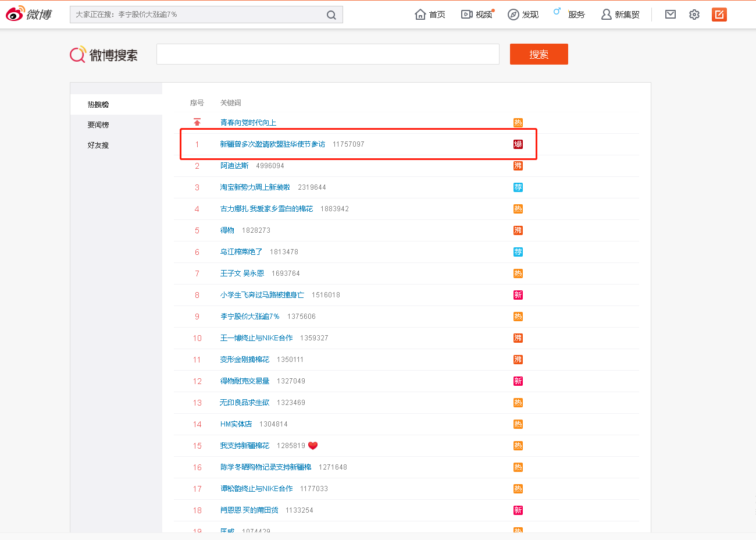This screenshot has width=756, height=540.
Task: Select the 热搜榜 tab in sidebar
Action: point(98,105)
